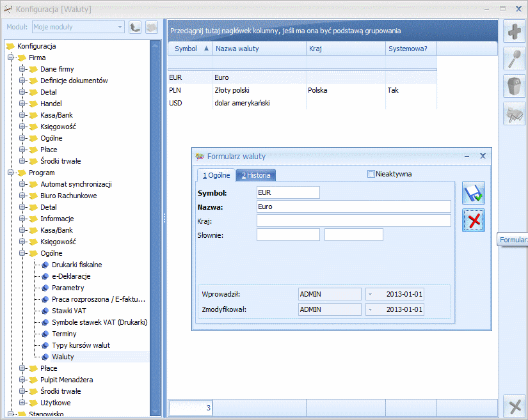Image resolution: width=528 pixels, height=420 pixels.
Task: Click the Nazwa input field containing Euro
Action: [353, 207]
